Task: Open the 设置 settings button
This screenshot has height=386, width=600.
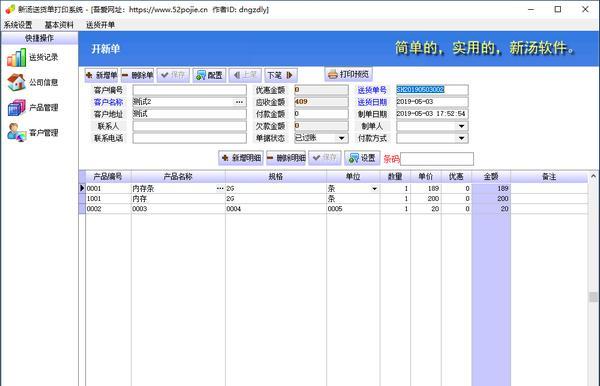Action: tap(362, 158)
